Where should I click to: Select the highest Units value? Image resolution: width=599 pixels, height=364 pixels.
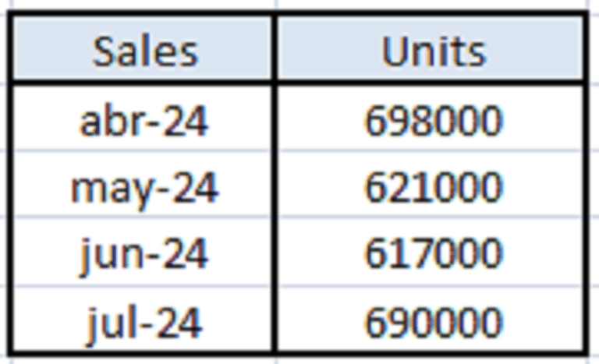[x=433, y=122]
